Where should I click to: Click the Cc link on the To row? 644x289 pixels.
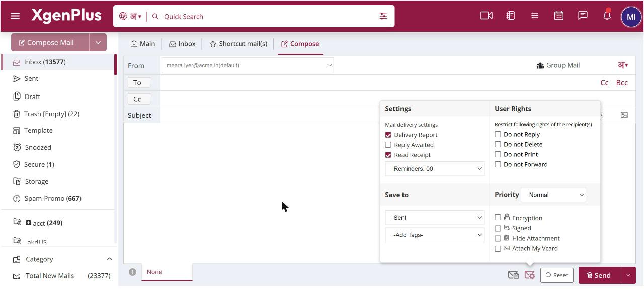pos(604,83)
